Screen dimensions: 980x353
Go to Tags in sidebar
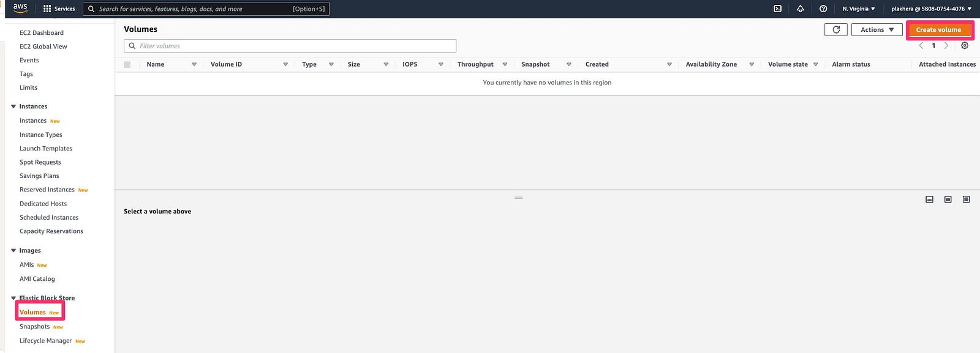pyautogui.click(x=26, y=74)
